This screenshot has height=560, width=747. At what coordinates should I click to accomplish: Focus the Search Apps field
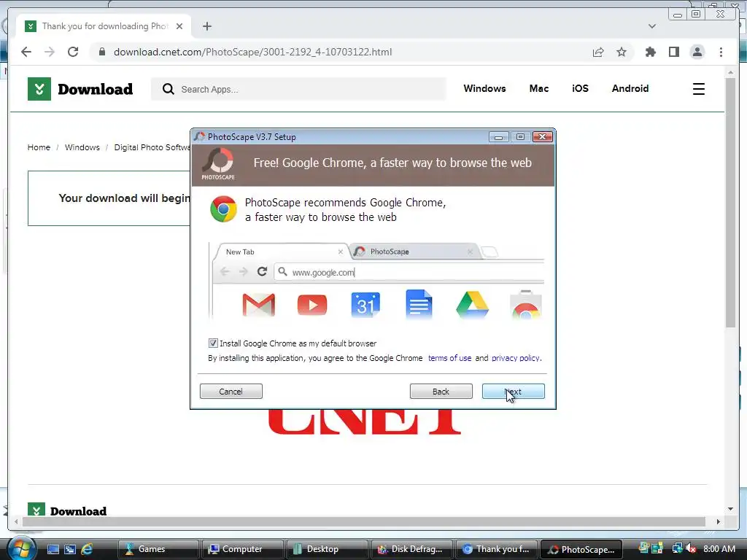[x=298, y=89]
